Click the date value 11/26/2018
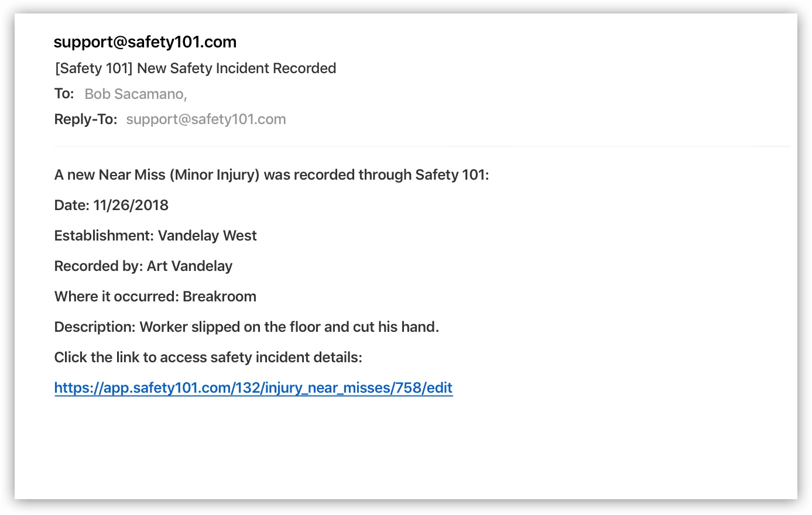The height and width of the screenshot is (515, 812). tap(131, 205)
